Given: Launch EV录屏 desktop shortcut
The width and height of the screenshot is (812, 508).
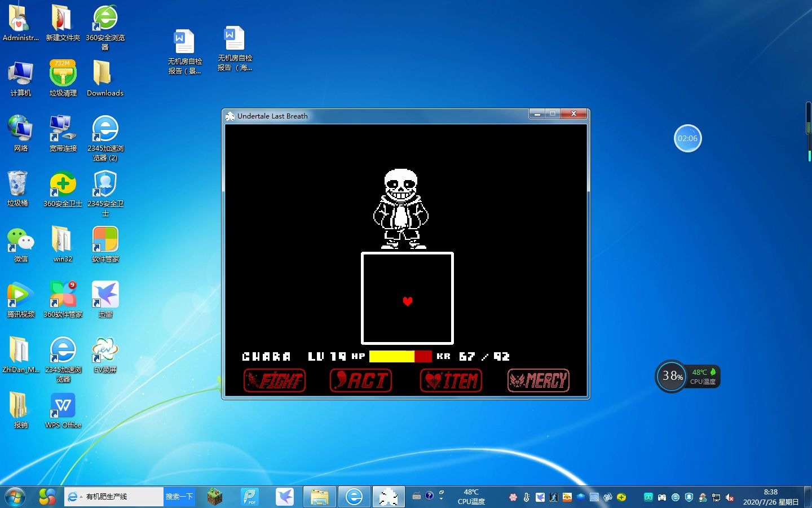Looking at the screenshot, I should point(105,355).
